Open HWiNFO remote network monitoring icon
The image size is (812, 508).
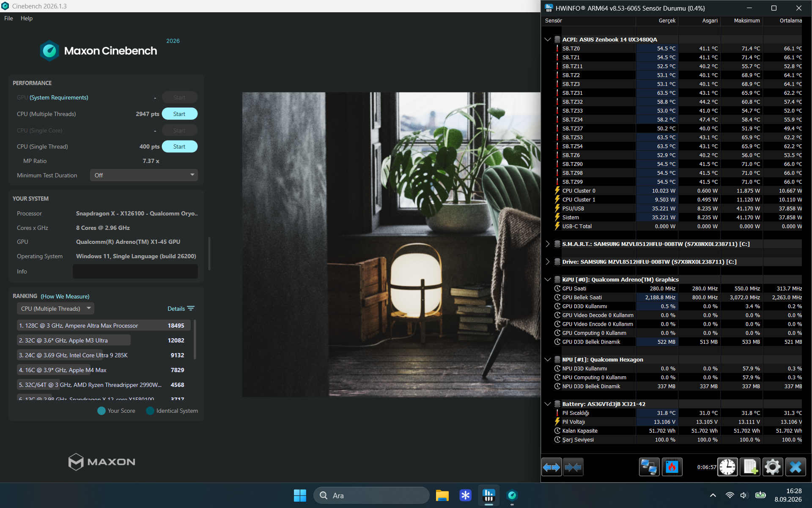[649, 467]
